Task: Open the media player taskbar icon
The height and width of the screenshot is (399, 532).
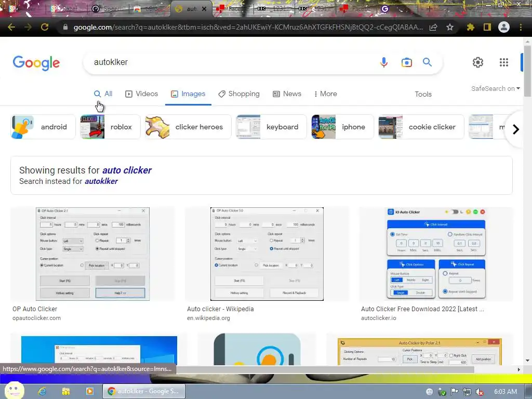Action: [89, 391]
